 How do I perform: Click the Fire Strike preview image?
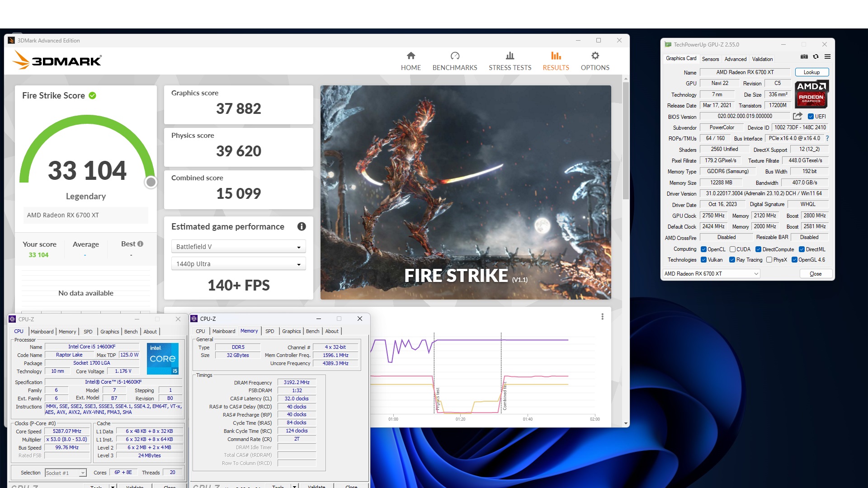tap(466, 192)
